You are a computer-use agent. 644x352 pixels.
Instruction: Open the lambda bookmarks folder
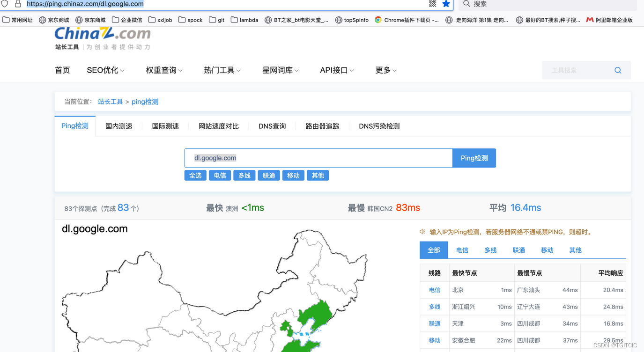(244, 20)
